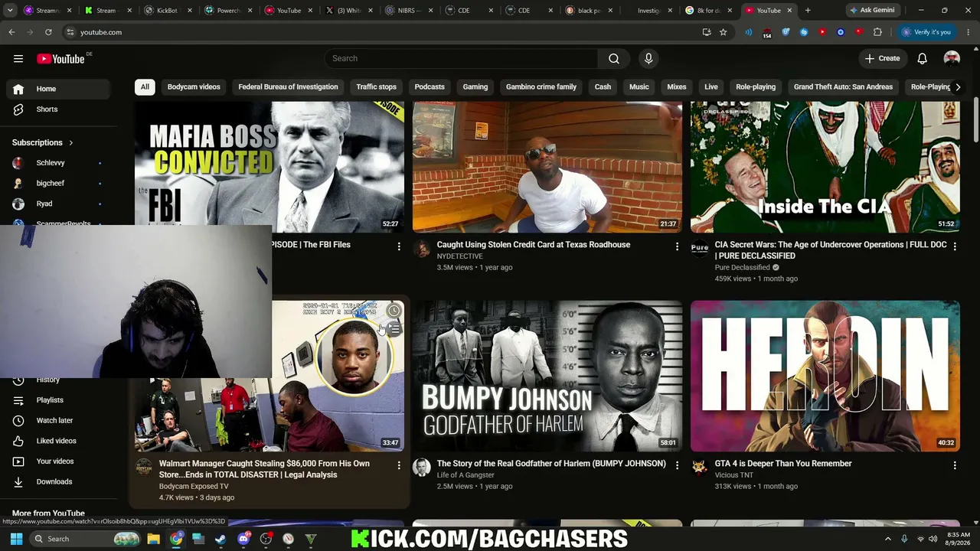Add Walmart Manager video to queue

tap(394, 330)
